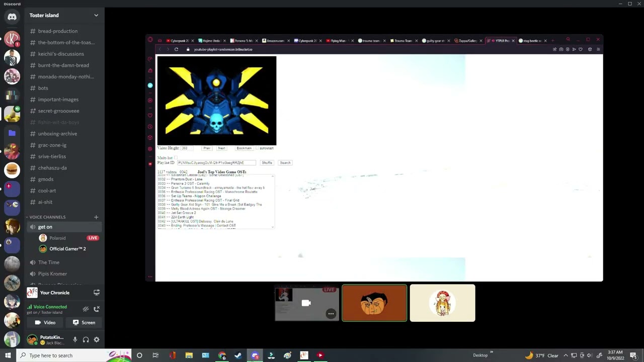The image size is (644, 362).
Task: Open Windows Start menu
Action: 8,355
